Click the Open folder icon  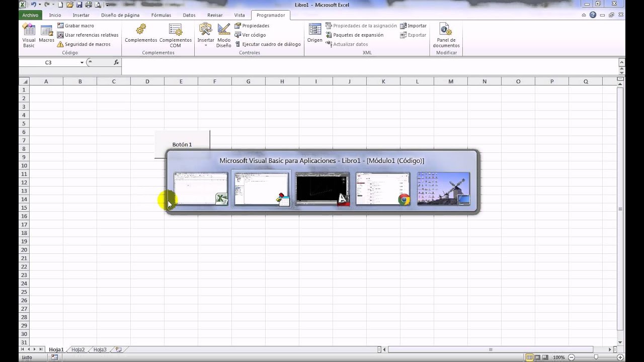coord(69,5)
